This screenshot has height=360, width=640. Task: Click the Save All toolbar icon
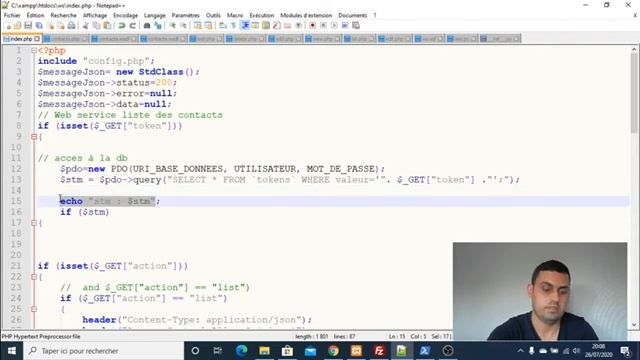39,26
